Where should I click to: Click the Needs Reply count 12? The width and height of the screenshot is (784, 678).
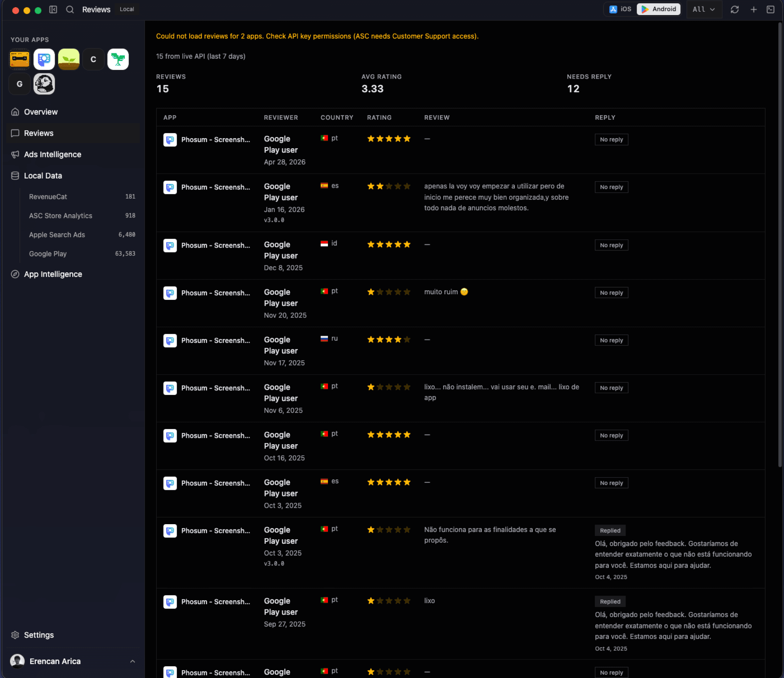(573, 89)
